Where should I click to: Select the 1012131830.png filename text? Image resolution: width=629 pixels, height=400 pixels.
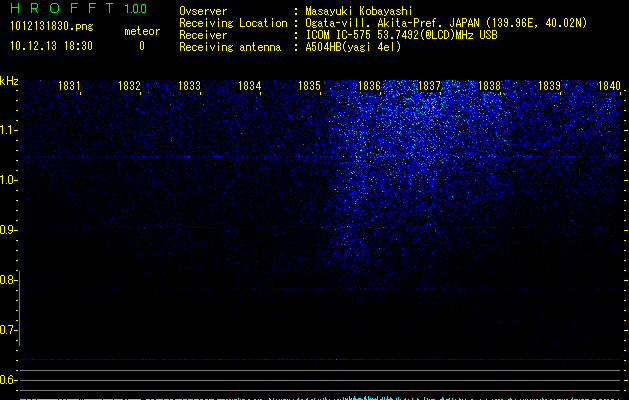52,27
